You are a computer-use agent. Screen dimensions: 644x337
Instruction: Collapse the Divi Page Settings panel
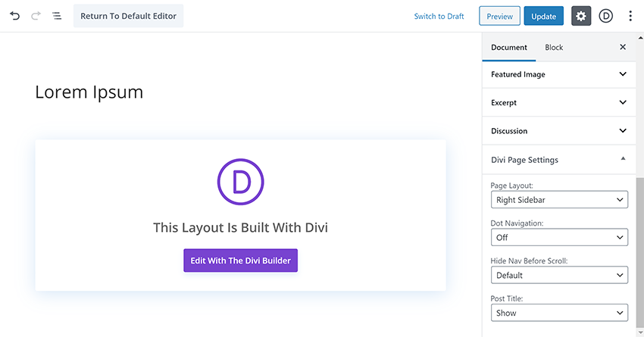tap(559, 160)
